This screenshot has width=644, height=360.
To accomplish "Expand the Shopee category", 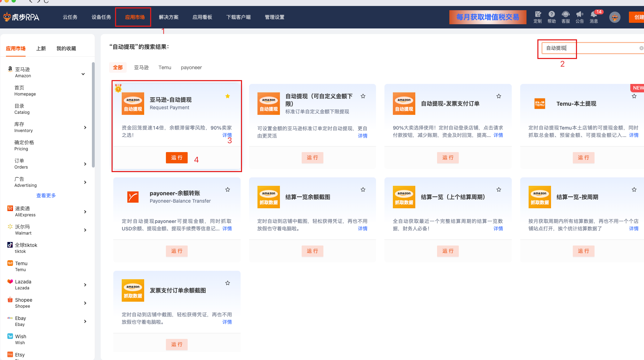I will pyautogui.click(x=85, y=303).
